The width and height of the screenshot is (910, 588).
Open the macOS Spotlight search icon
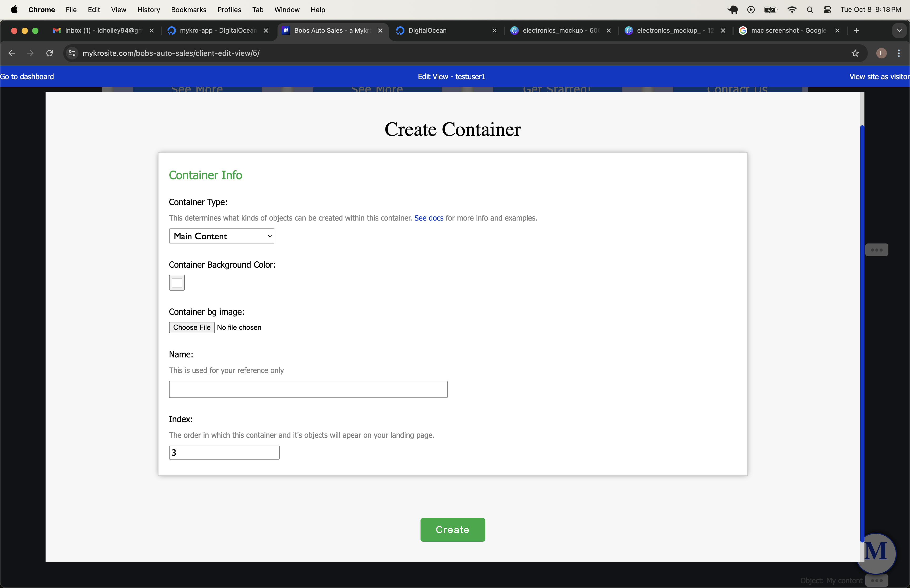(810, 10)
